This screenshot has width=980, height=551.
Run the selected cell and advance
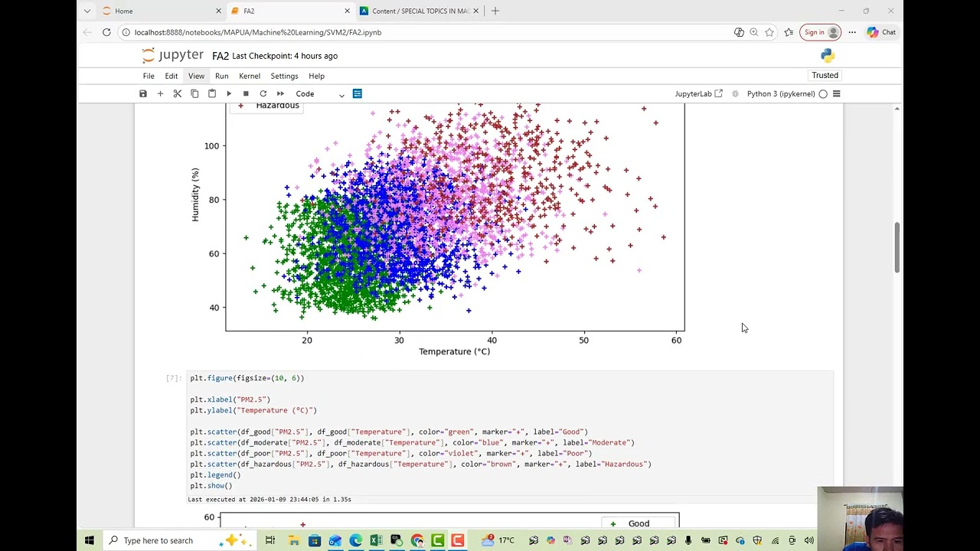229,93
